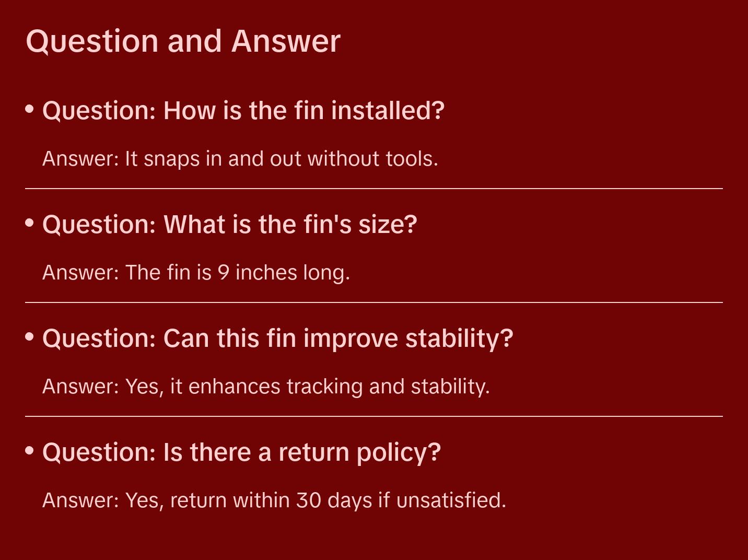Click the divider line below the fin size answer
This screenshot has width=748, height=560.
pyautogui.click(x=374, y=302)
